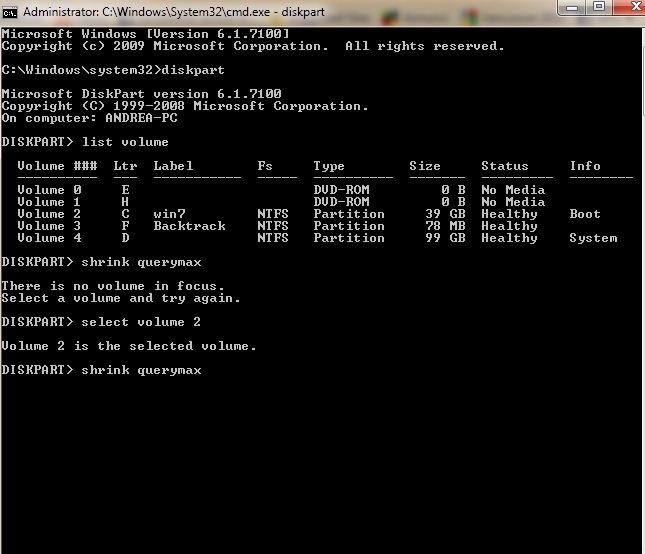The height and width of the screenshot is (554, 645).
Task: Click the 'Boot' info cell
Action: click(x=585, y=214)
